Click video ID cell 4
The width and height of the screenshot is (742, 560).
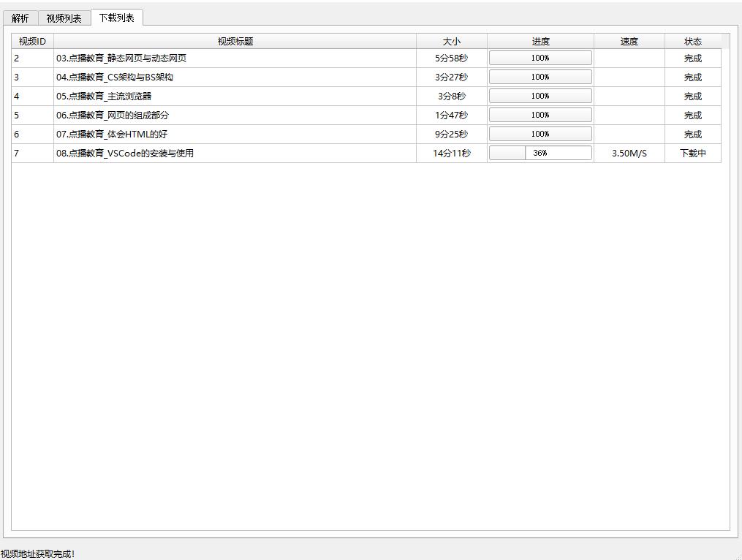click(32, 96)
